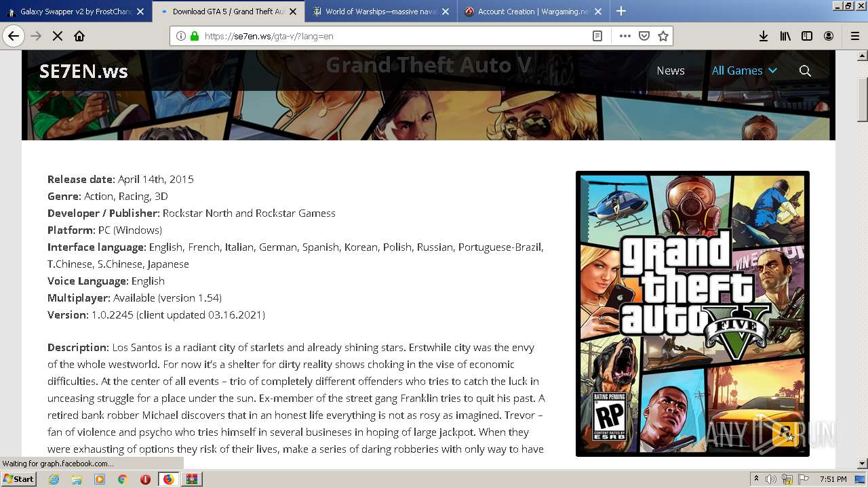Open Opera from the taskbar
The width and height of the screenshot is (868, 488).
click(145, 479)
